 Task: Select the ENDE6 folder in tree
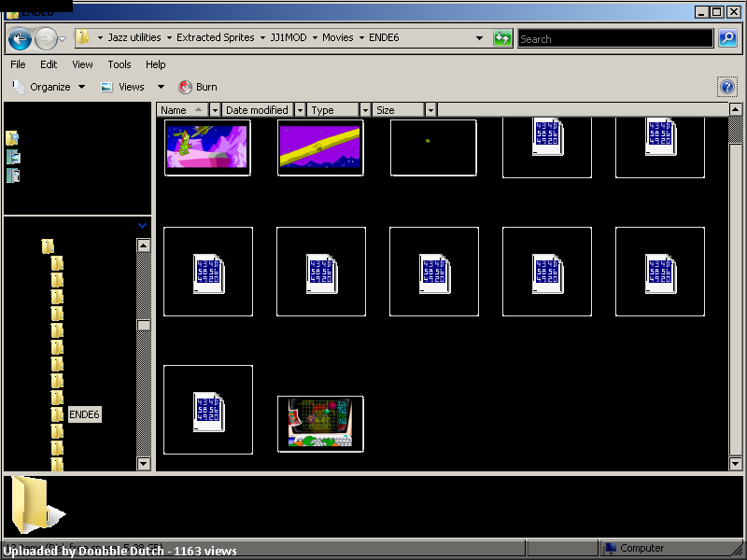click(84, 414)
